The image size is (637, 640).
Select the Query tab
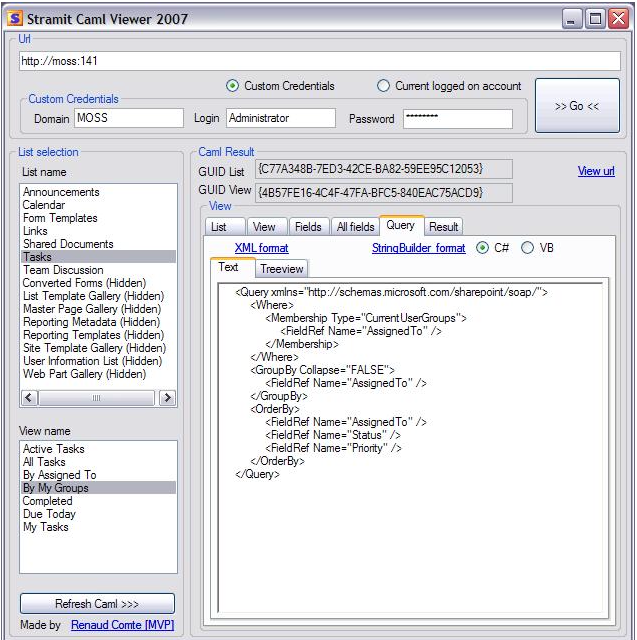(402, 225)
